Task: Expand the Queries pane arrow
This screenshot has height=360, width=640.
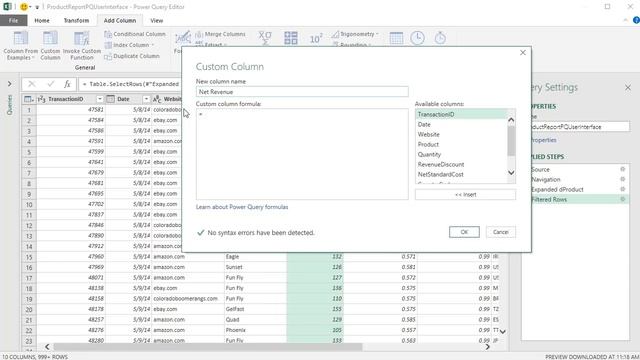Action: [9, 84]
